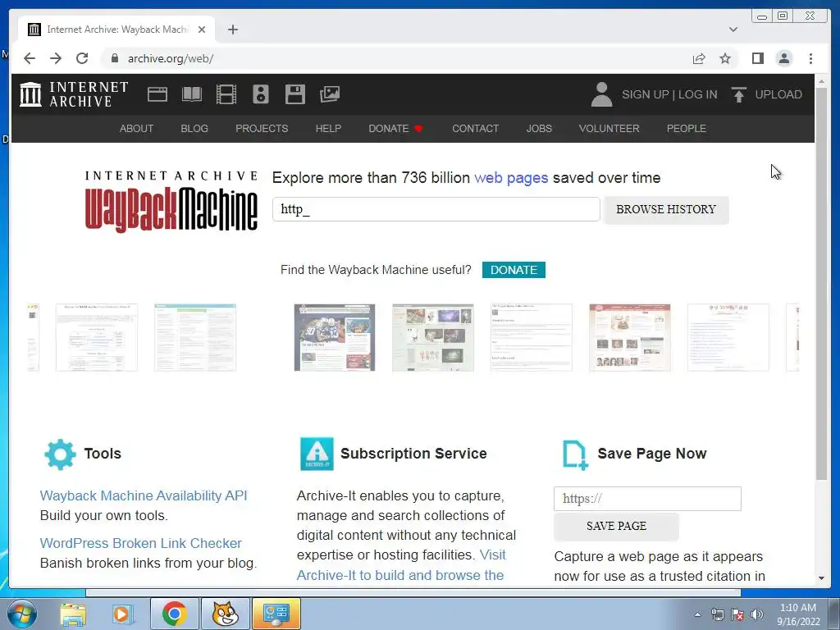Screen dimensions: 840x630
Task: Share this page icon in address bar
Action: click(x=699, y=58)
